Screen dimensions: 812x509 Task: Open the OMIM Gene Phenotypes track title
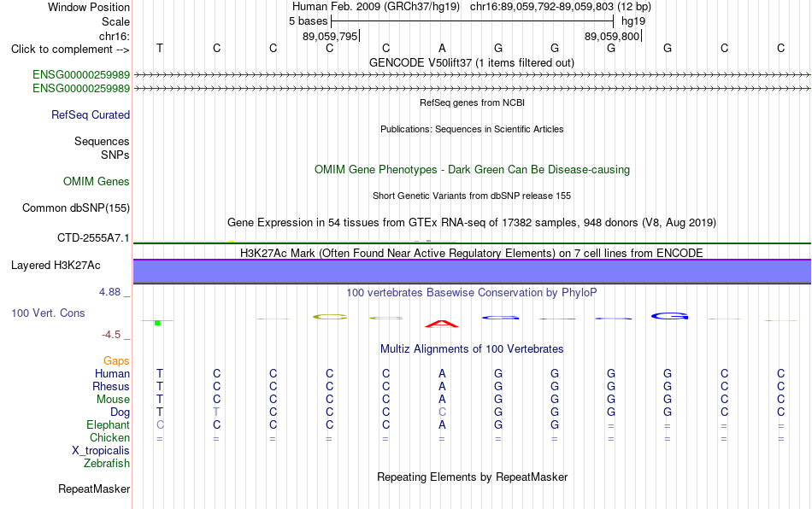pyautogui.click(x=472, y=170)
